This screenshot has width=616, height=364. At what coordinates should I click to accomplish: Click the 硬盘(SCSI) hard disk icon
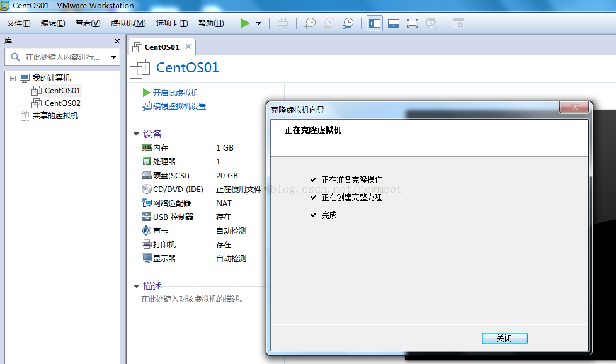(147, 175)
